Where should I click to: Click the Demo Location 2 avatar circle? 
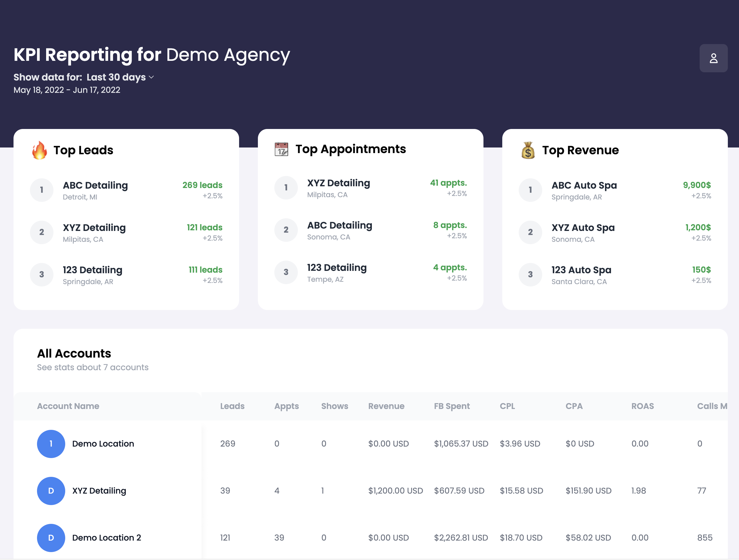(51, 538)
